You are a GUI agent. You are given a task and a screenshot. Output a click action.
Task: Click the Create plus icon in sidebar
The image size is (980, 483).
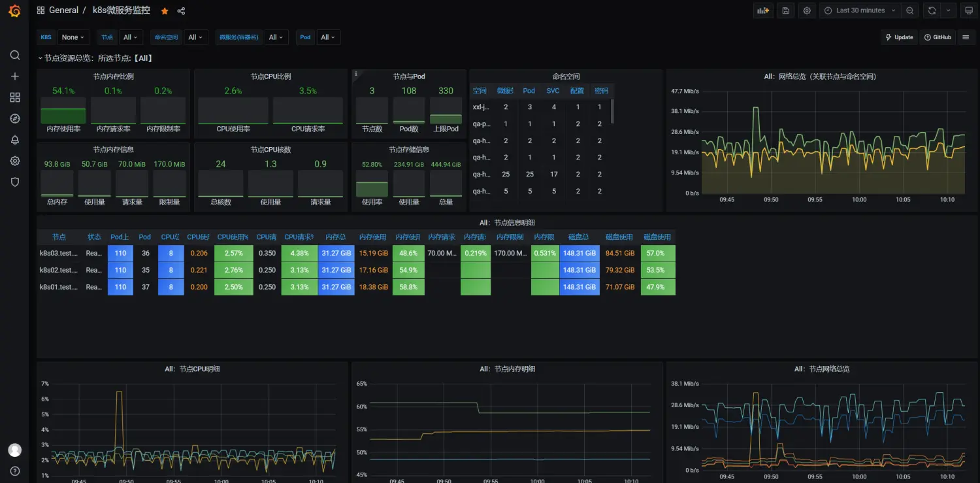tap(14, 76)
